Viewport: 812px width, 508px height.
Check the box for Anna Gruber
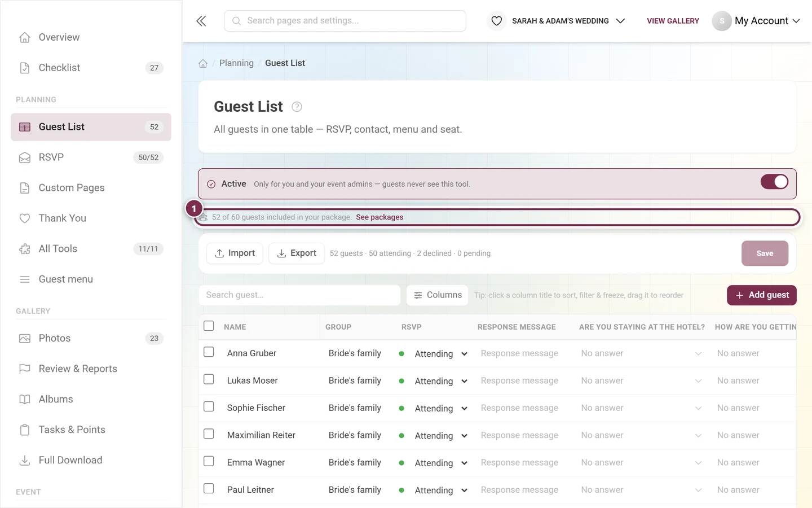[x=209, y=352]
